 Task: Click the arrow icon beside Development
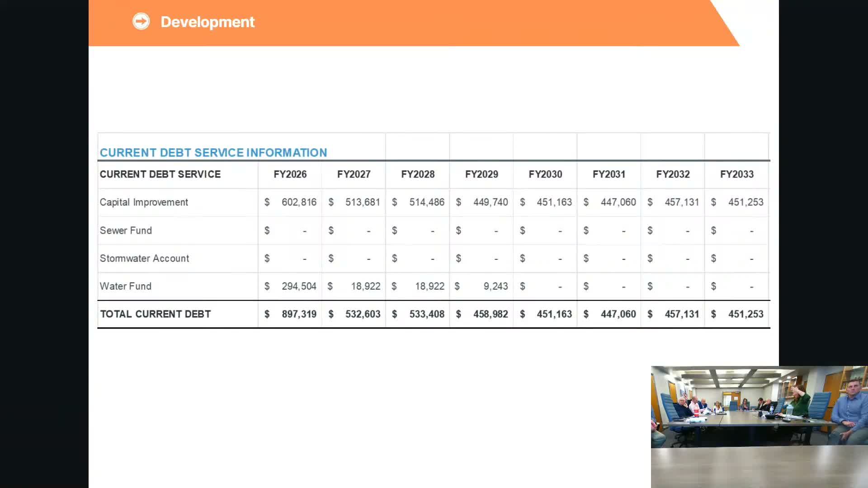(x=141, y=21)
